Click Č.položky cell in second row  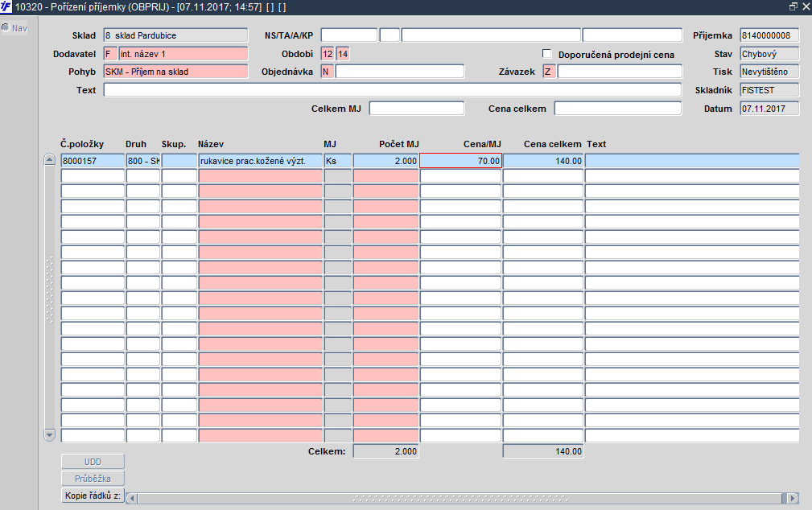[93, 176]
